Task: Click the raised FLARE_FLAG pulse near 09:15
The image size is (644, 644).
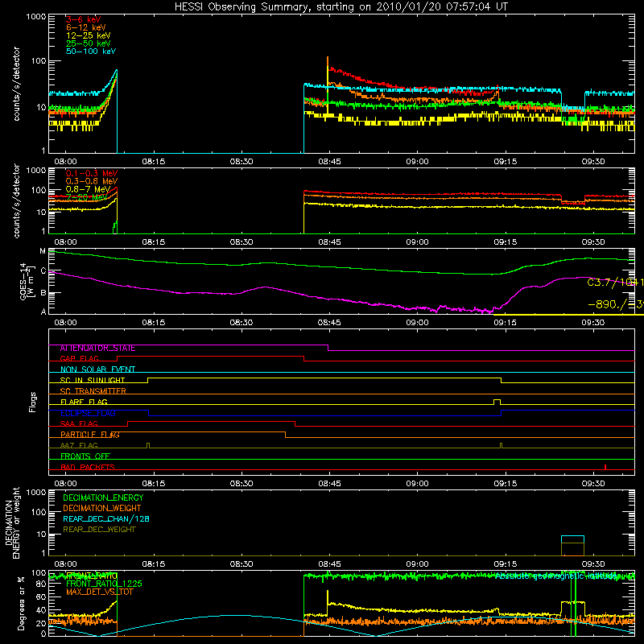Action: coord(497,402)
